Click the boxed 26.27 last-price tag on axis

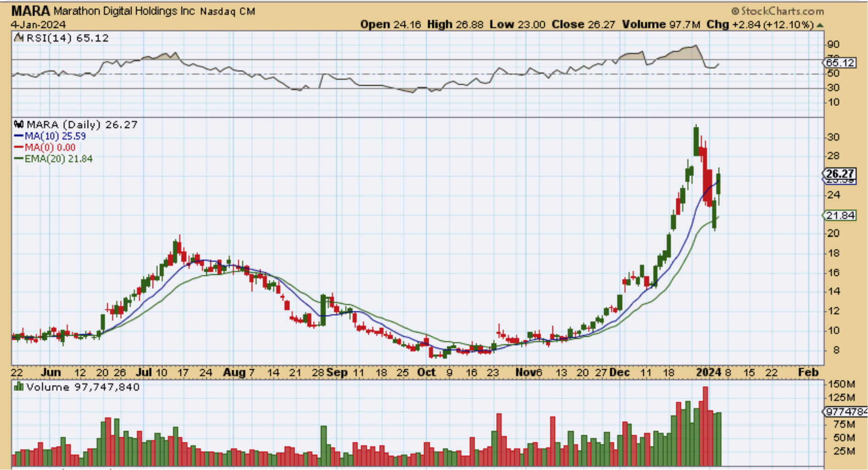[840, 174]
